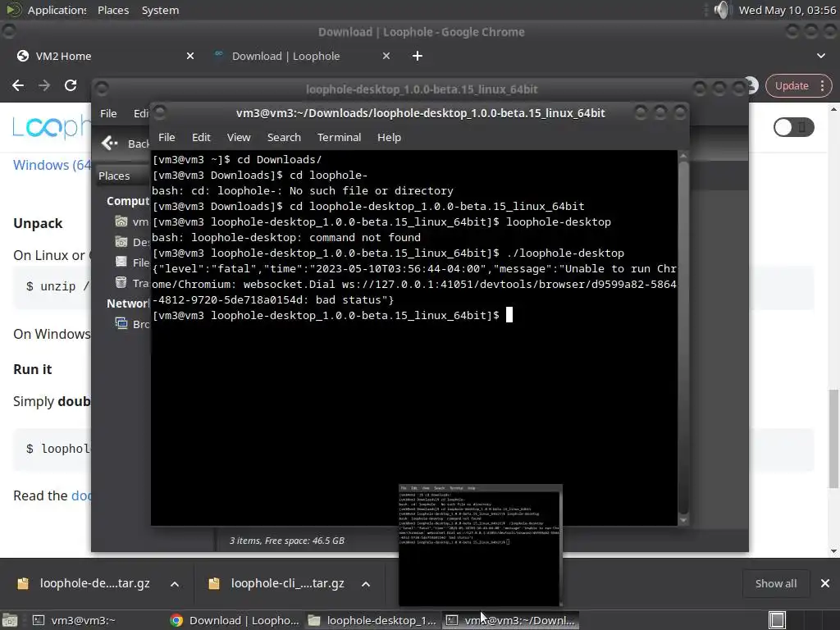This screenshot has width=840, height=630.
Task: Click the docs link after Read the
Action: tap(81, 496)
